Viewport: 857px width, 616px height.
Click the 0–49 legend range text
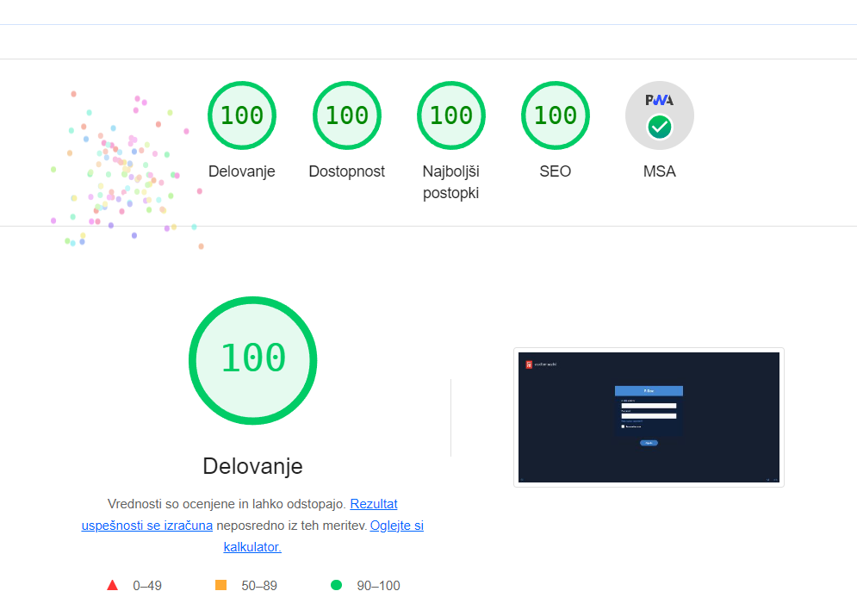146,586
